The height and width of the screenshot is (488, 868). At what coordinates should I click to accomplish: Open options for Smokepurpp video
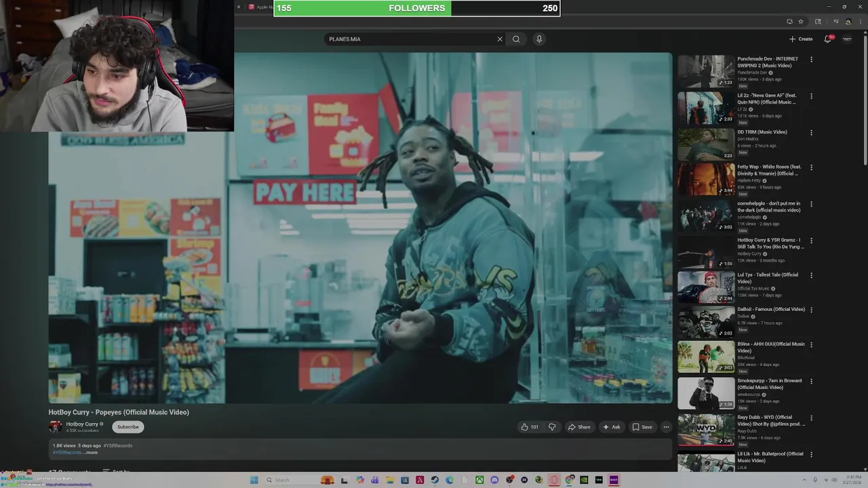pyautogui.click(x=811, y=382)
